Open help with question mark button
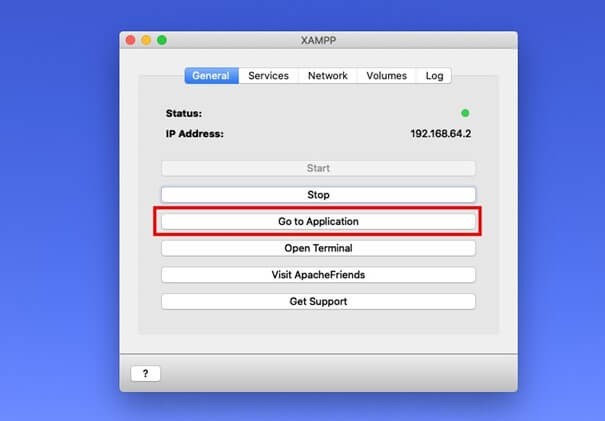The height and width of the screenshot is (421, 605). coord(145,374)
